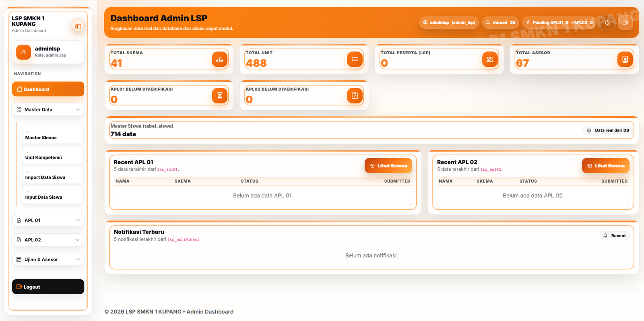This screenshot has height=321, width=644.
Task: Select Import Data Siswa menu item
Action: (x=52, y=175)
